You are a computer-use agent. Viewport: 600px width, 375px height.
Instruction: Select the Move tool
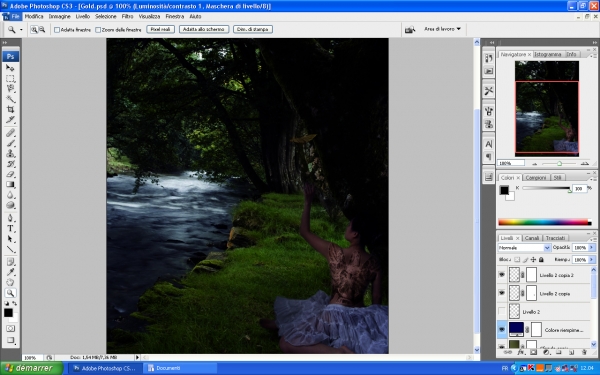(x=10, y=68)
